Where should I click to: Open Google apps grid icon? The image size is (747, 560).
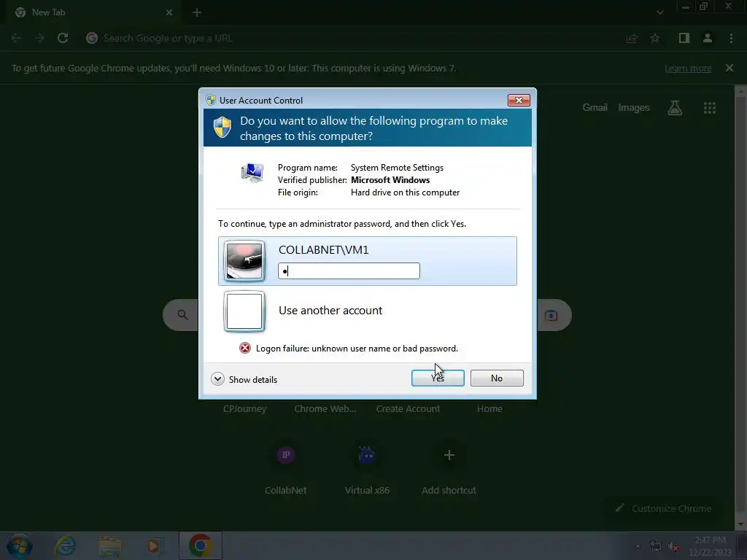pos(709,108)
